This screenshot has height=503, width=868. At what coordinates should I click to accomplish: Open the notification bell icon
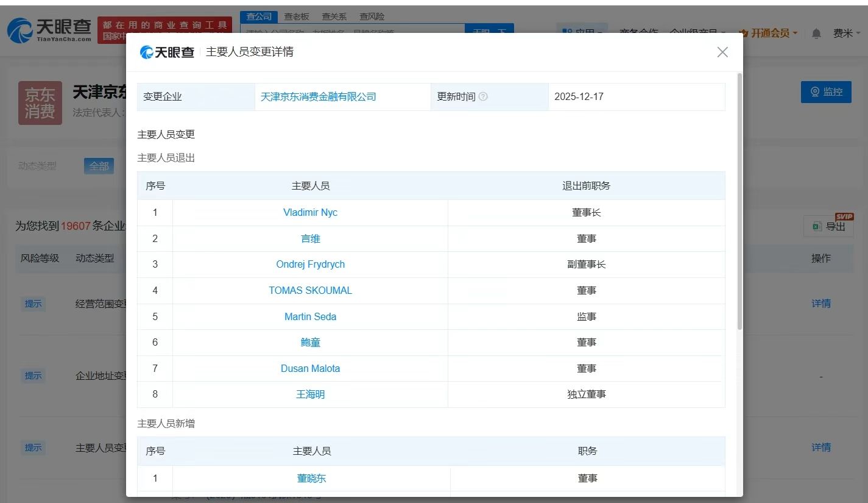pos(816,34)
